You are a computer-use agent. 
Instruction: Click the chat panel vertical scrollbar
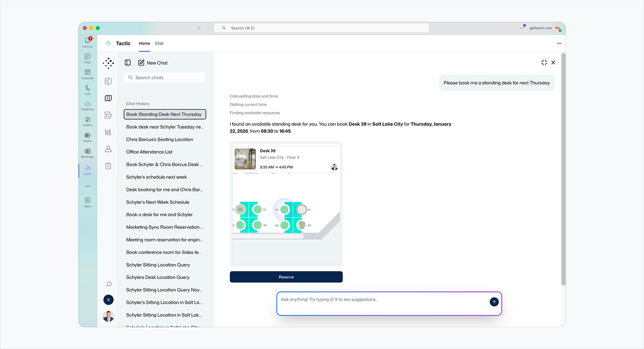564,169
